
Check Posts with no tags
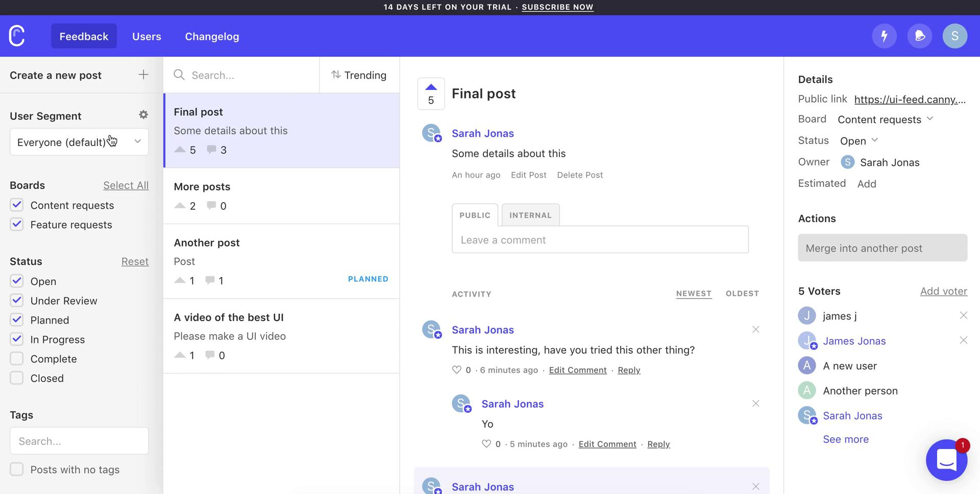point(17,470)
